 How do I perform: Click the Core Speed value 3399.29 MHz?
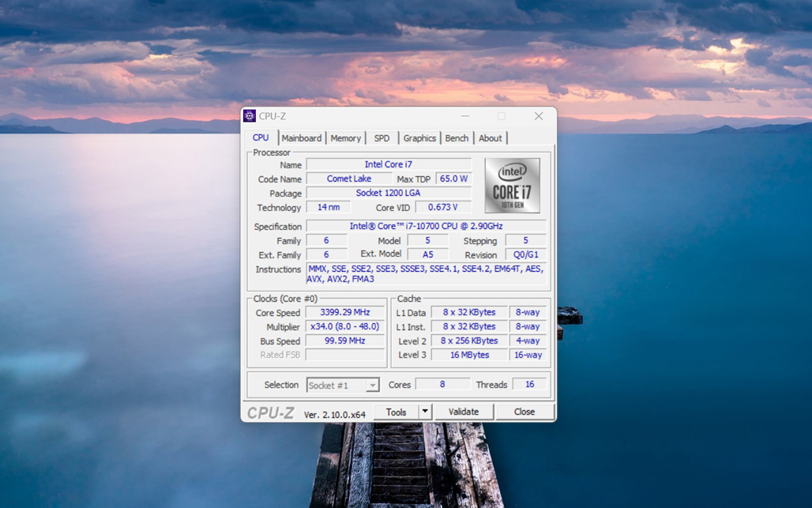(345, 312)
